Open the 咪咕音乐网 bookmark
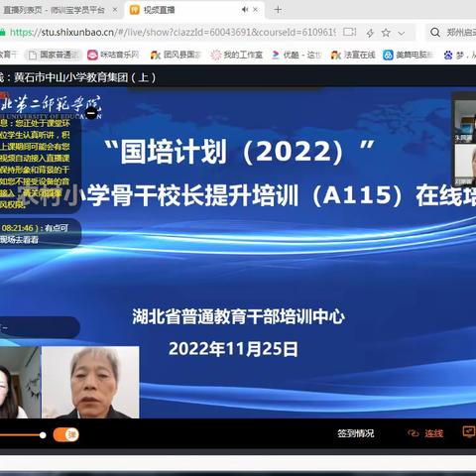 tap(113, 55)
